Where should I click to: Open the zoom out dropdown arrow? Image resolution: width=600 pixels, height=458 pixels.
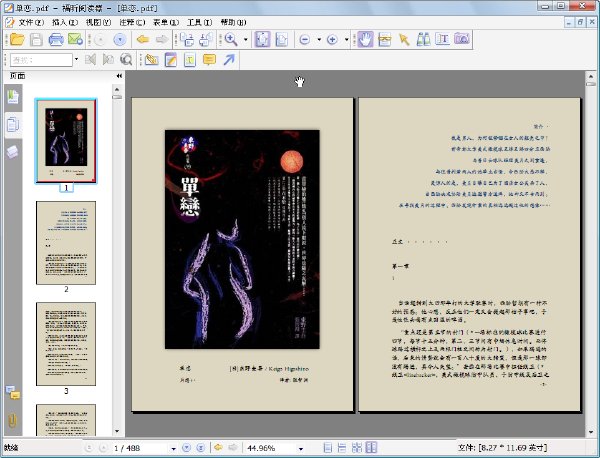[x=319, y=39]
